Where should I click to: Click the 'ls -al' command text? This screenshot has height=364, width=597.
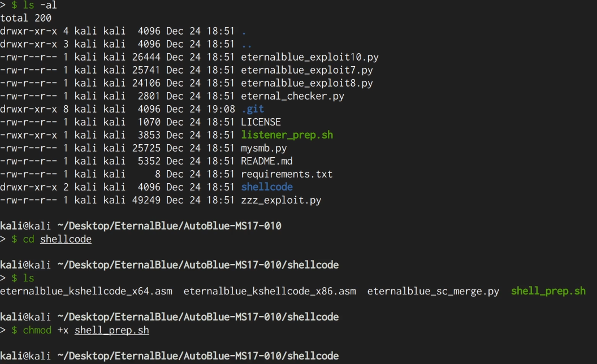tap(40, 5)
